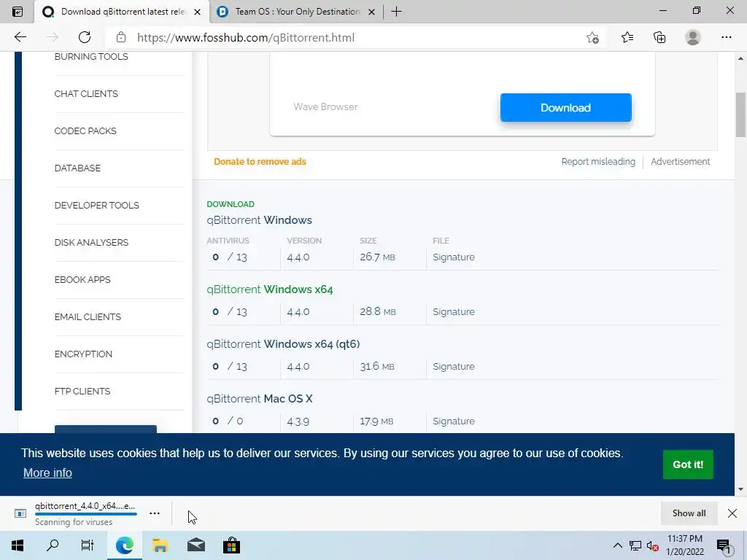
Task: Click the Wave Browser Download button
Action: point(565,108)
